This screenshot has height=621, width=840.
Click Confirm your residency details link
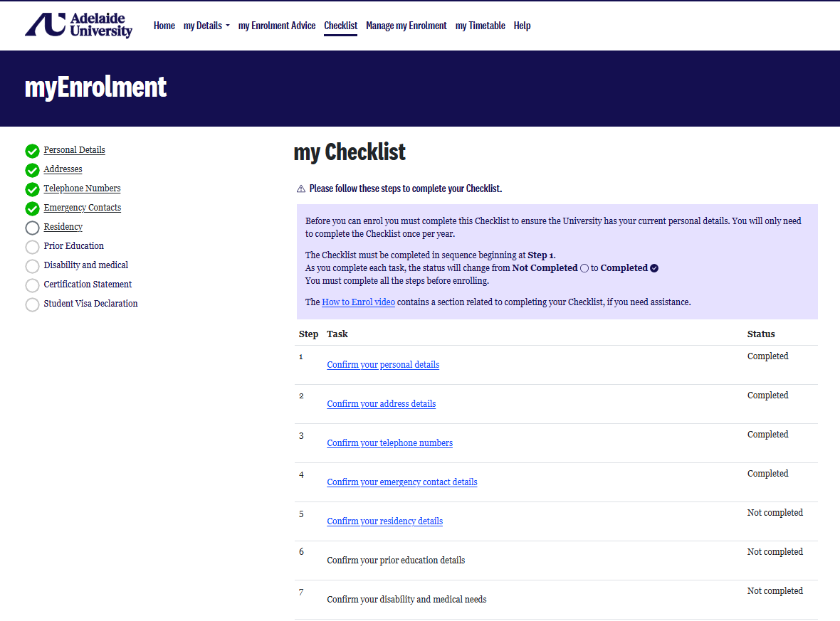pos(384,521)
